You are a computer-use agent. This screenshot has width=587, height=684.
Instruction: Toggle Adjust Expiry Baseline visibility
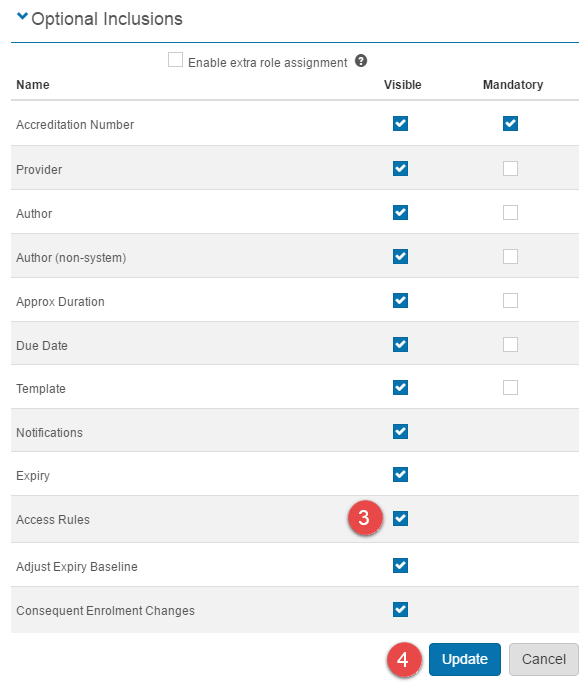(400, 565)
